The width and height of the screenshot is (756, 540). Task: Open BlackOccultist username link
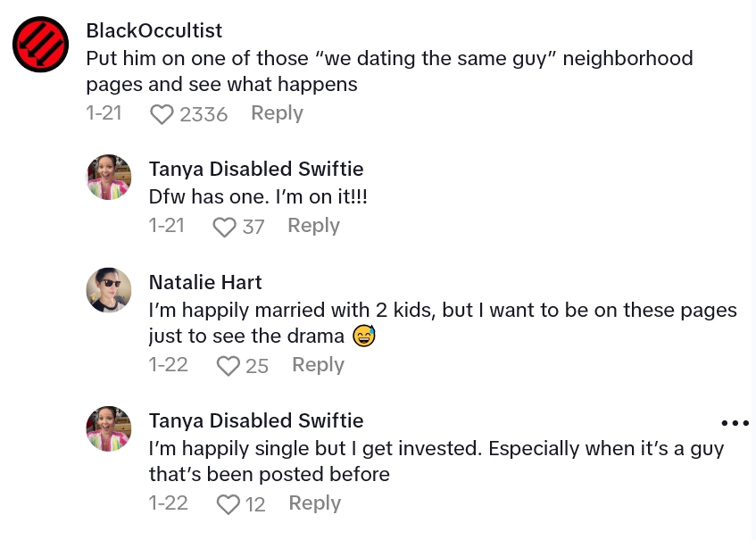pyautogui.click(x=154, y=30)
